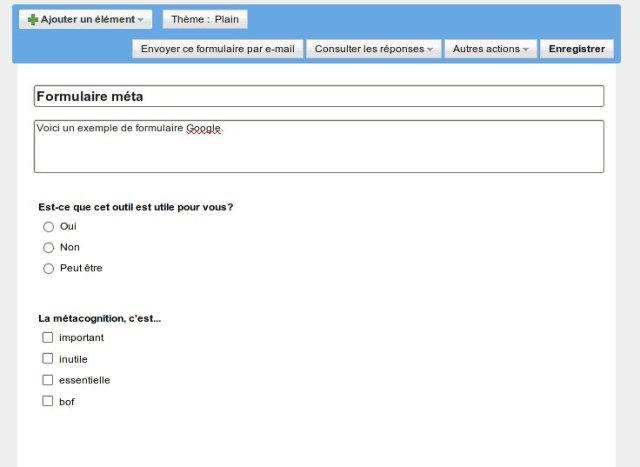Tick the bof checkbox
640x467 pixels.
click(x=48, y=401)
